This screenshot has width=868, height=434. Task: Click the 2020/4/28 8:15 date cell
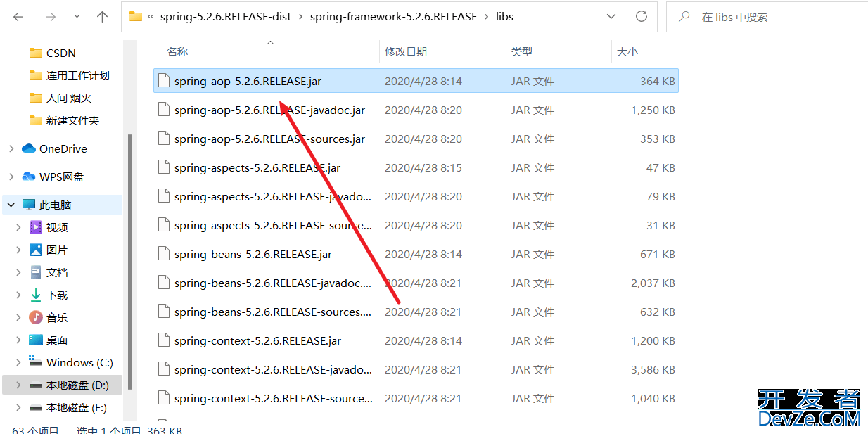[423, 167]
